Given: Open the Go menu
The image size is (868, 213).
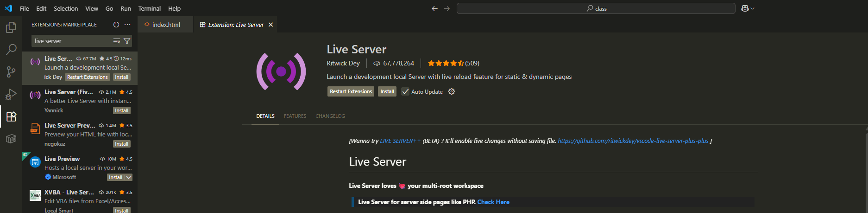Looking at the screenshot, I should tap(109, 8).
